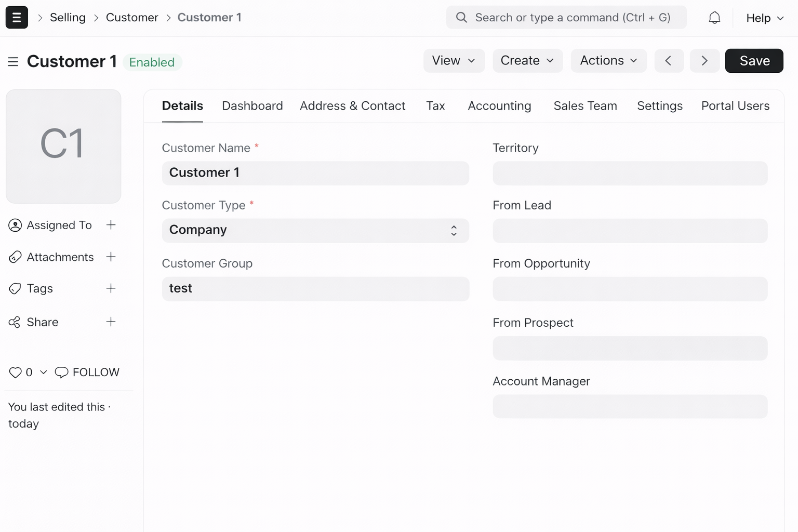This screenshot has width=798, height=532.
Task: Add an assignee with Assigned To plus
Action: coord(111,225)
